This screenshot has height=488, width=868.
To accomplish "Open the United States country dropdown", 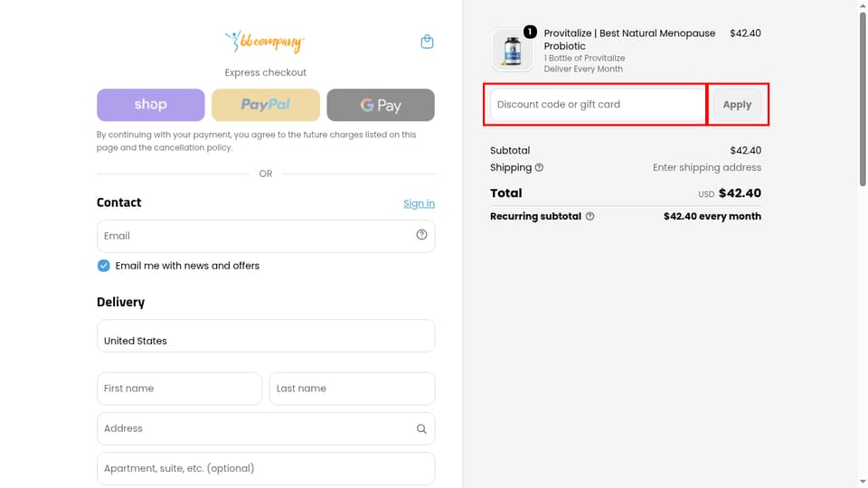I will tap(266, 336).
